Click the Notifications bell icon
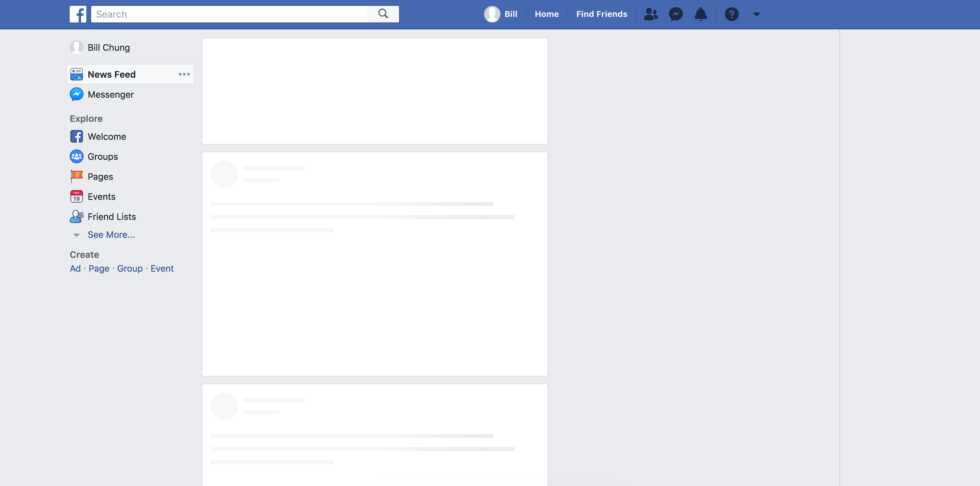980x486 pixels. (701, 14)
